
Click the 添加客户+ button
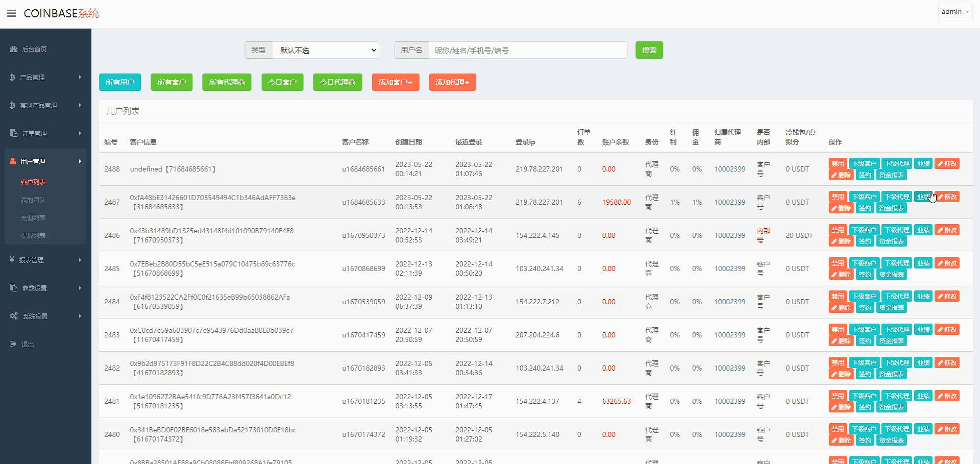click(x=395, y=82)
